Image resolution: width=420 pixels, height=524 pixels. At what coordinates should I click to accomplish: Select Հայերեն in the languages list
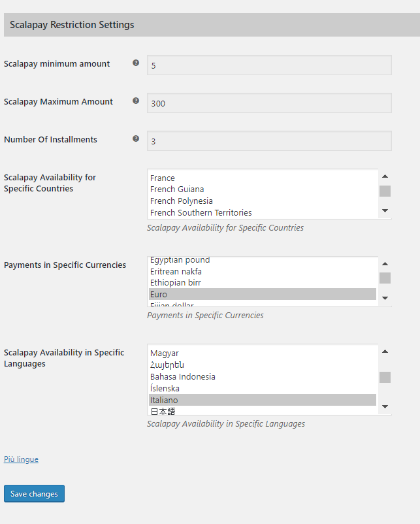point(263,365)
